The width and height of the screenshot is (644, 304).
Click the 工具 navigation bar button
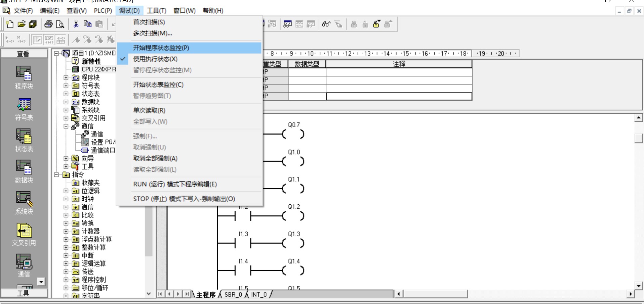pos(24,293)
